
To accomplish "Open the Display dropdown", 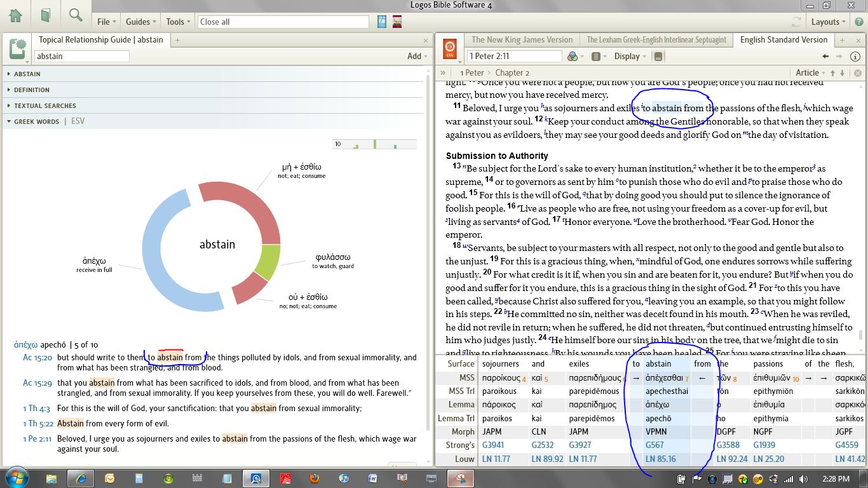I will [630, 57].
